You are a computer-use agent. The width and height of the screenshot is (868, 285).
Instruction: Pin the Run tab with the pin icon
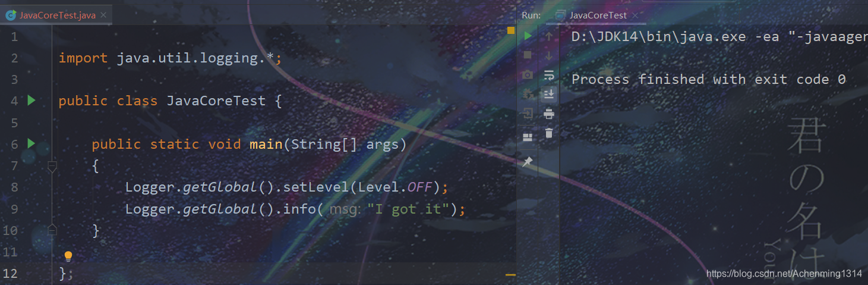pos(528,162)
